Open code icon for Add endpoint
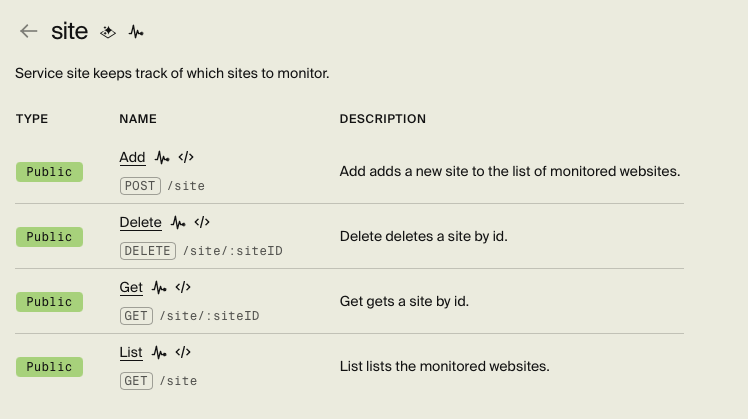Image resolution: width=748 pixels, height=419 pixels. pos(186,158)
